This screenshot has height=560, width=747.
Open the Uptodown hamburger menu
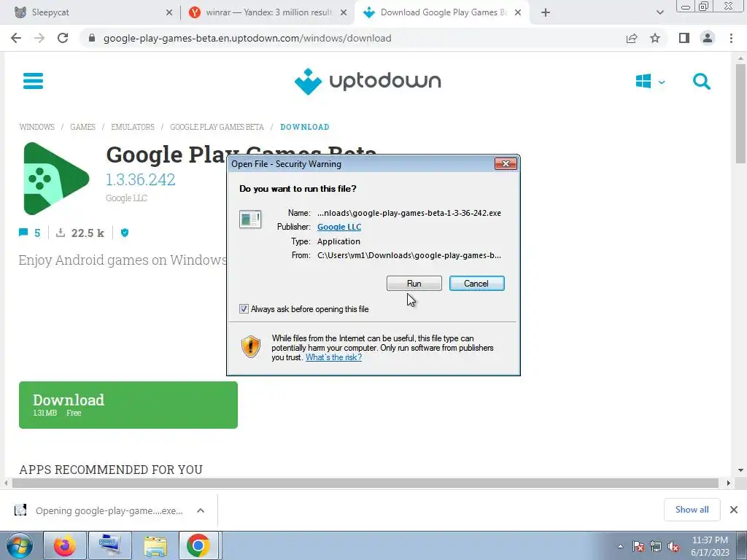pos(33,81)
